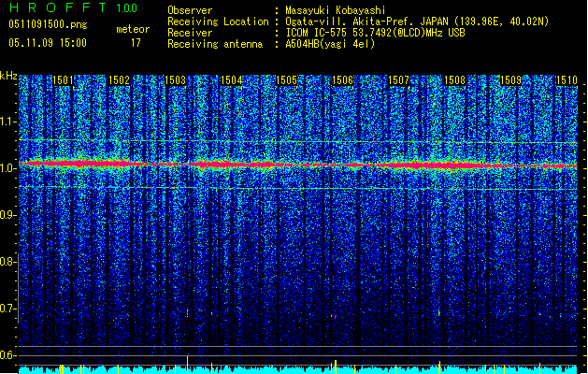Click the 1502 time marker
The width and height of the screenshot is (588, 374).
[120, 80]
